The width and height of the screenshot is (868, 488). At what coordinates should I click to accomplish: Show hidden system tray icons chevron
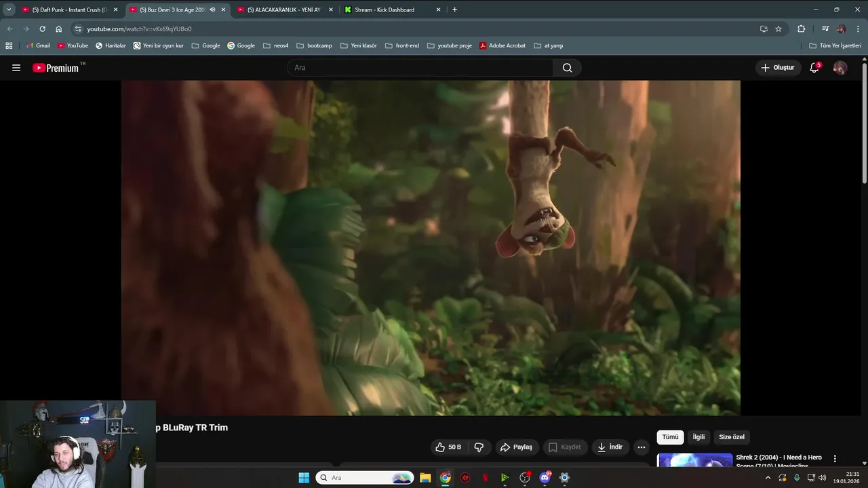point(768,478)
